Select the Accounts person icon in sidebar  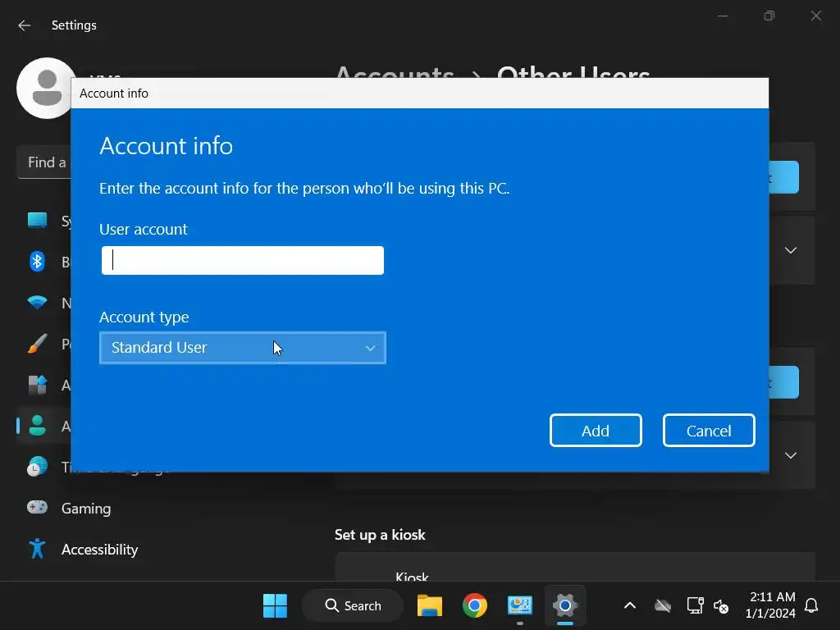coord(37,426)
